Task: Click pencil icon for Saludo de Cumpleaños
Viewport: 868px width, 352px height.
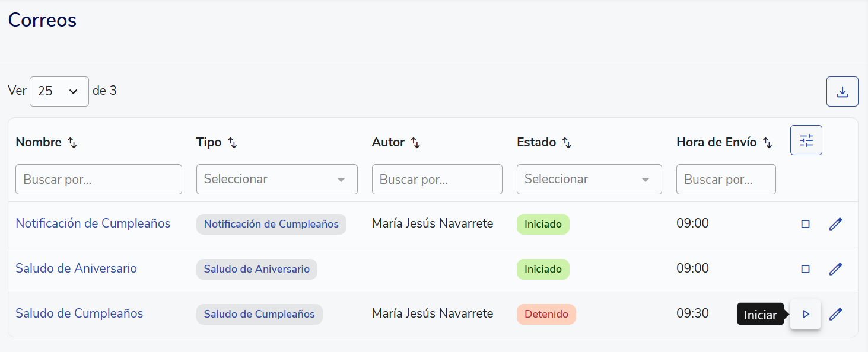Action: click(835, 314)
